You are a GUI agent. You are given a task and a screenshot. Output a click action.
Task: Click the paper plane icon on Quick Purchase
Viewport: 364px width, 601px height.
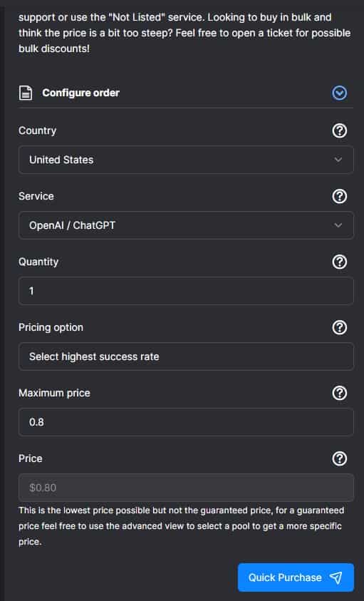pyautogui.click(x=336, y=577)
